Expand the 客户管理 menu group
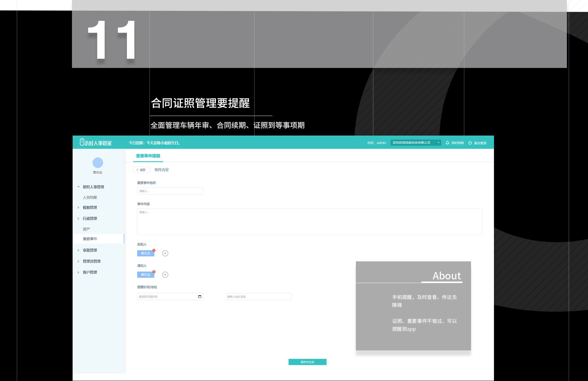This screenshot has width=588, height=381. (78, 272)
